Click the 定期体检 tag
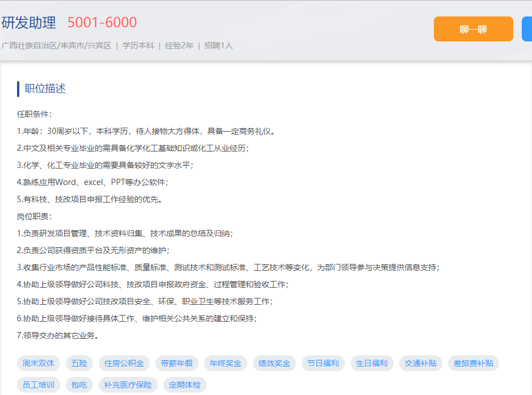Screen dimensions: 532x395 (x=184, y=385)
